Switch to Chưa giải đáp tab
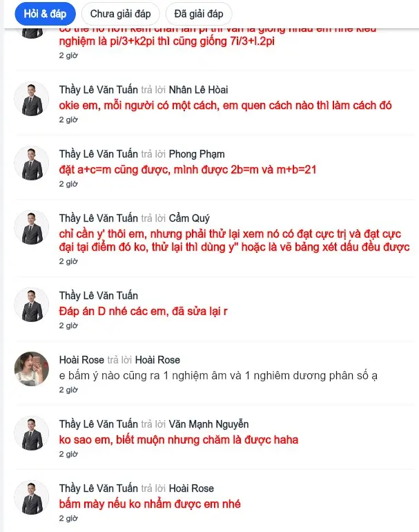The height and width of the screenshot is (532, 419). (x=120, y=14)
